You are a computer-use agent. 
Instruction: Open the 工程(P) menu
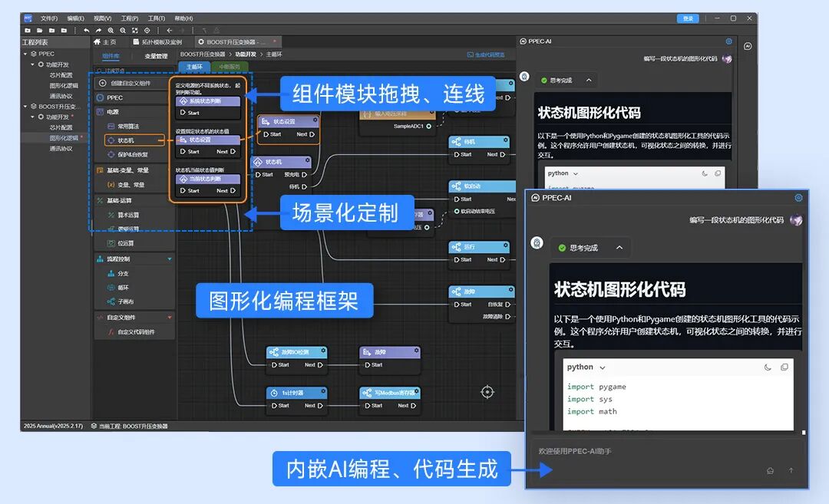[130, 18]
